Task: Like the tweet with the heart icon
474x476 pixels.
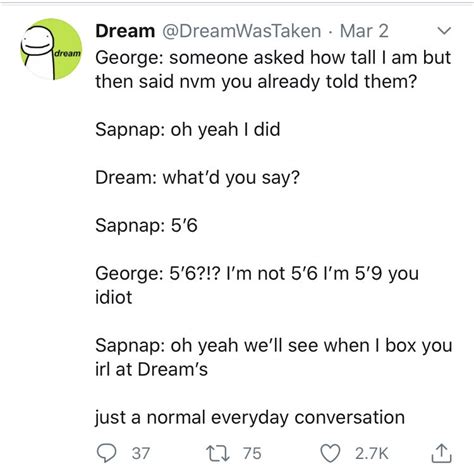Action: pos(330,453)
